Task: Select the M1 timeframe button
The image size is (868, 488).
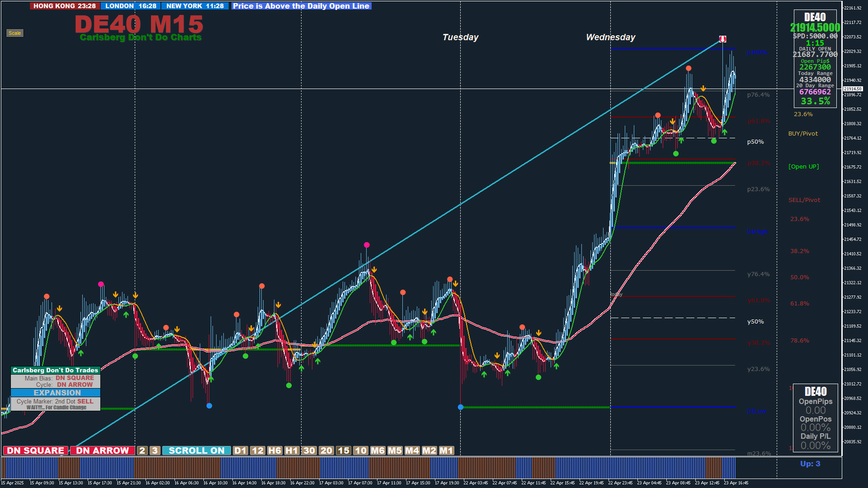Action: [x=446, y=450]
